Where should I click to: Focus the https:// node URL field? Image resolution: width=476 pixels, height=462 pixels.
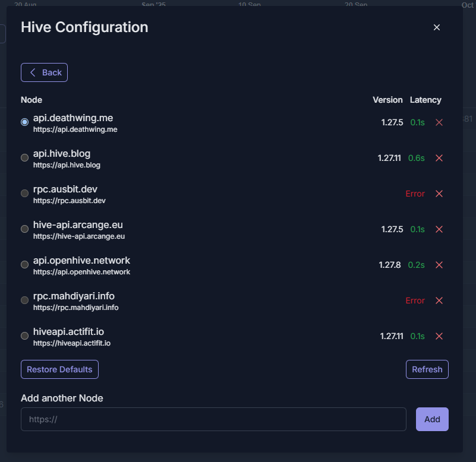coord(213,419)
